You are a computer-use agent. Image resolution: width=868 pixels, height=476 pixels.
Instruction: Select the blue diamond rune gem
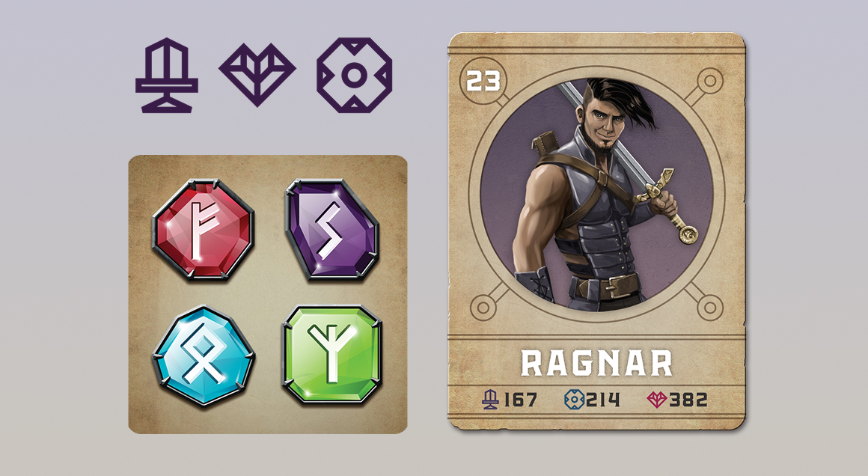tap(204, 356)
